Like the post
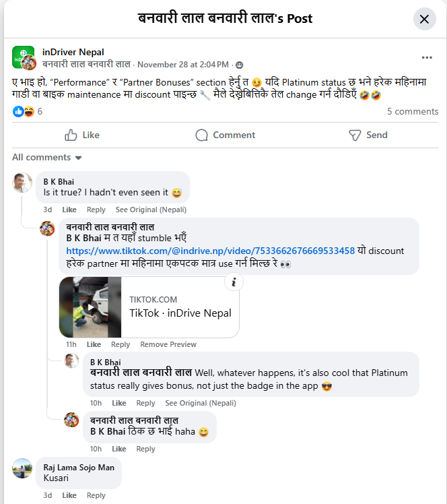This screenshot has width=447, height=504. click(x=82, y=135)
